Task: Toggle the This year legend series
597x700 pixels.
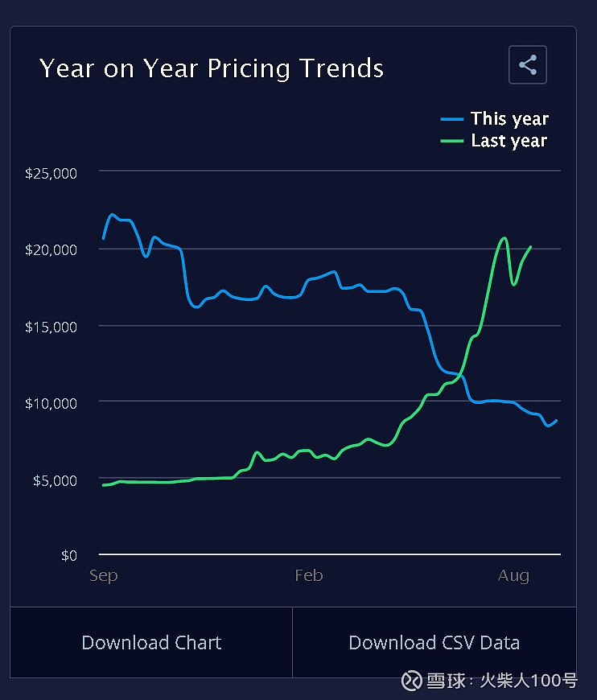Action: 509,119
